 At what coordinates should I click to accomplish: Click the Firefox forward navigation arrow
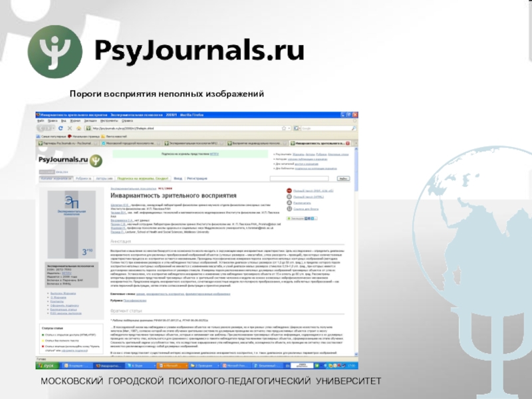click(x=49, y=128)
